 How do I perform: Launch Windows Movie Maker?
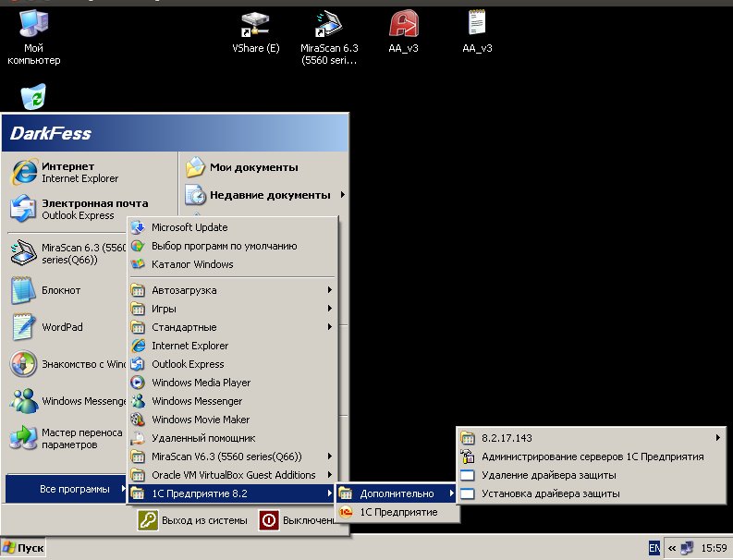pyautogui.click(x=232, y=420)
